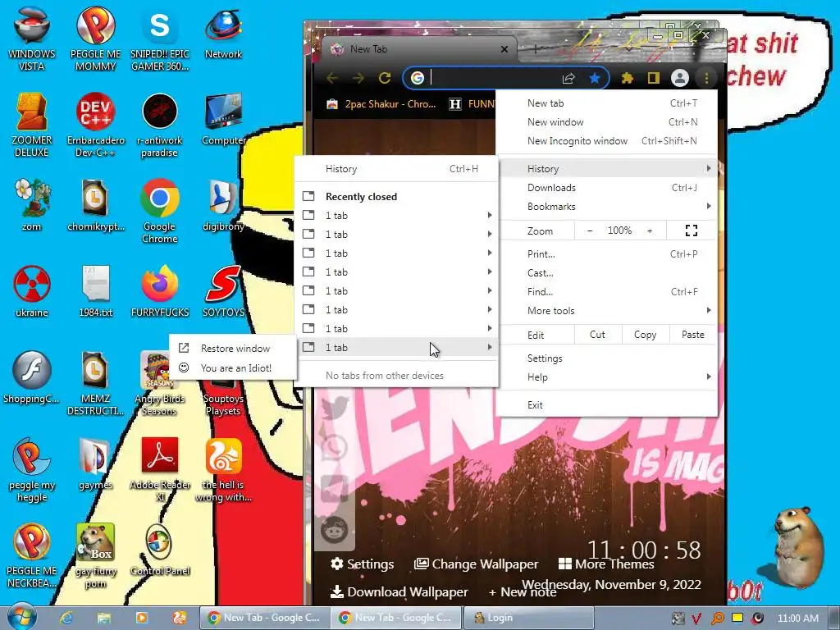
Task: Open Downloads from Chrome menu
Action: (609, 188)
